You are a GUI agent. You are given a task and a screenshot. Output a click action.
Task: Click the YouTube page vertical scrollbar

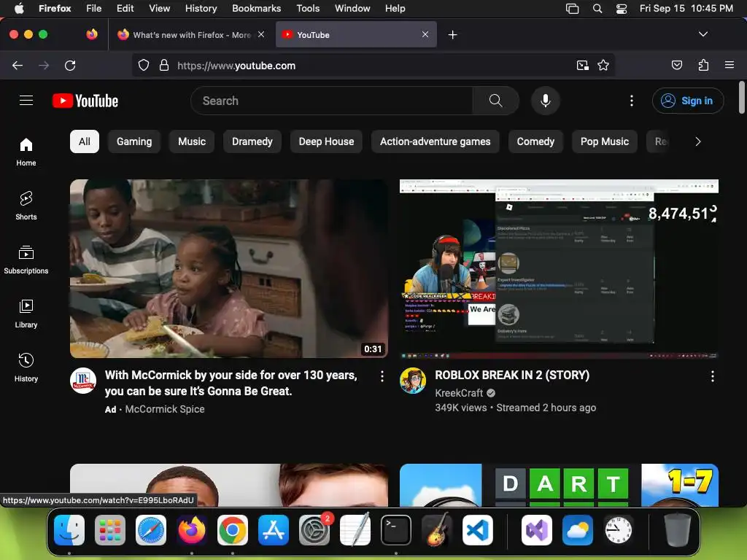741,98
